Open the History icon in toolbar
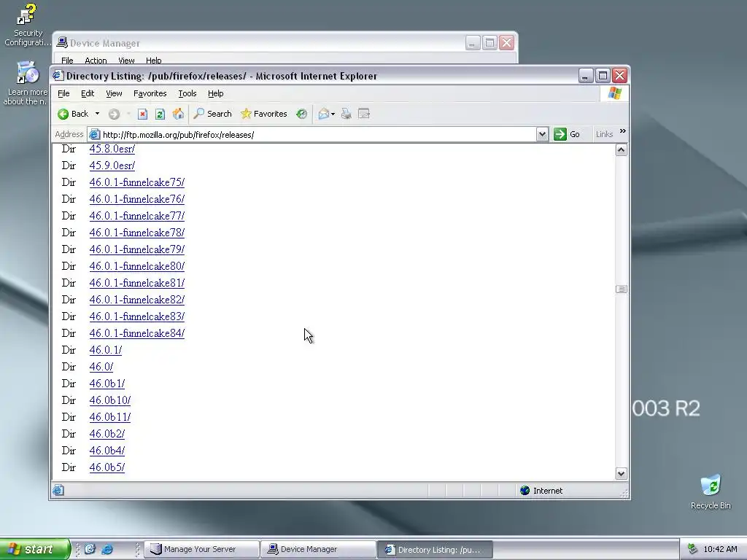Image resolution: width=747 pixels, height=560 pixels. click(x=301, y=114)
